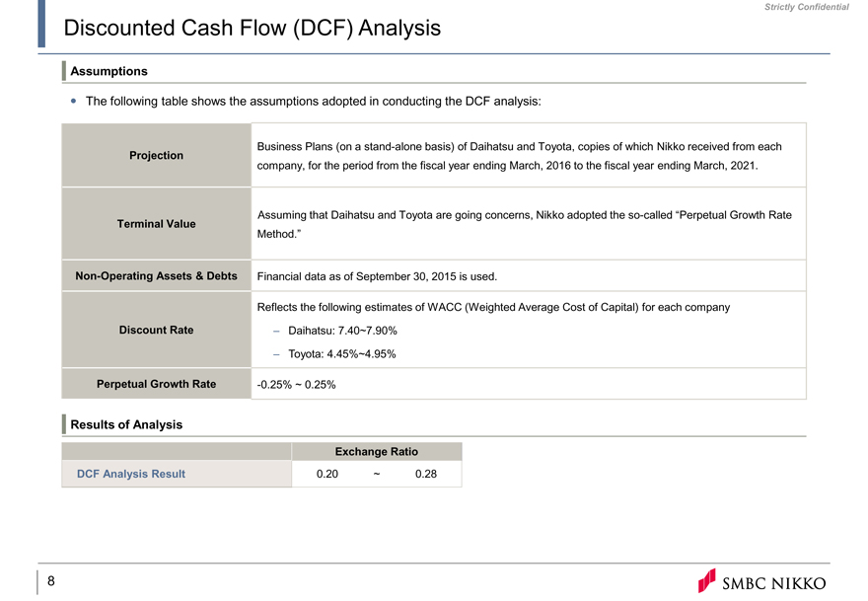
Task: Click the Perpetual Growth Rate label cell
Action: 156,384
